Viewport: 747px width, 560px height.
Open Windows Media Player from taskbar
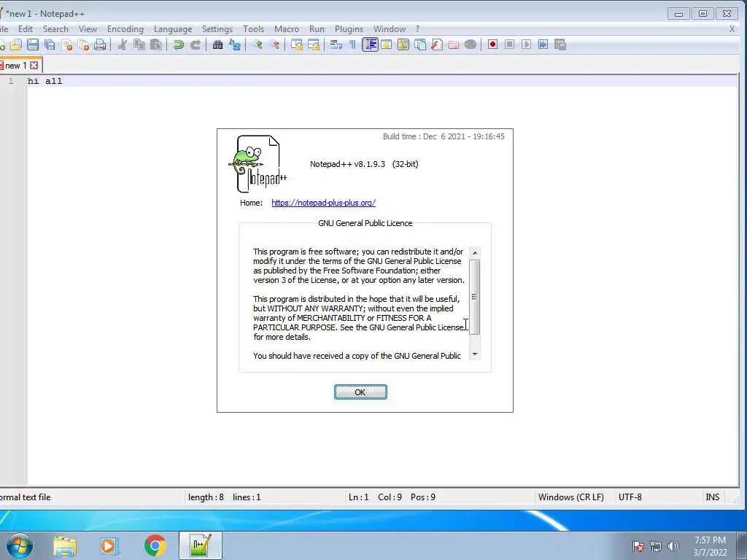click(x=109, y=545)
